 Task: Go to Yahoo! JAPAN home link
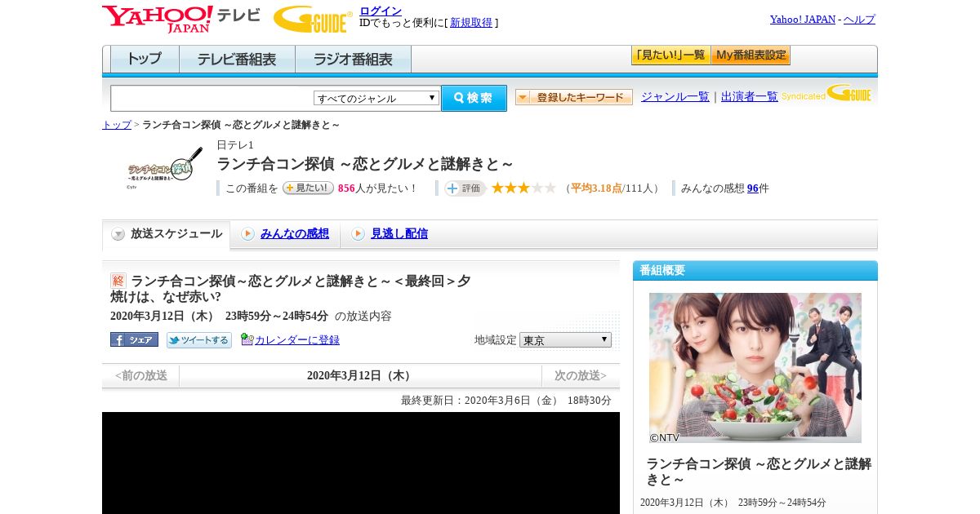point(802,19)
